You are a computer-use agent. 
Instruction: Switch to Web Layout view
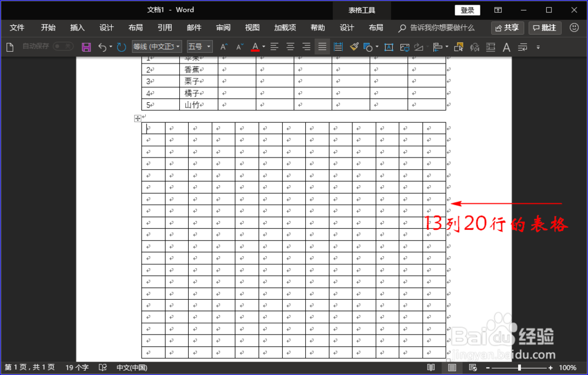[473, 368]
